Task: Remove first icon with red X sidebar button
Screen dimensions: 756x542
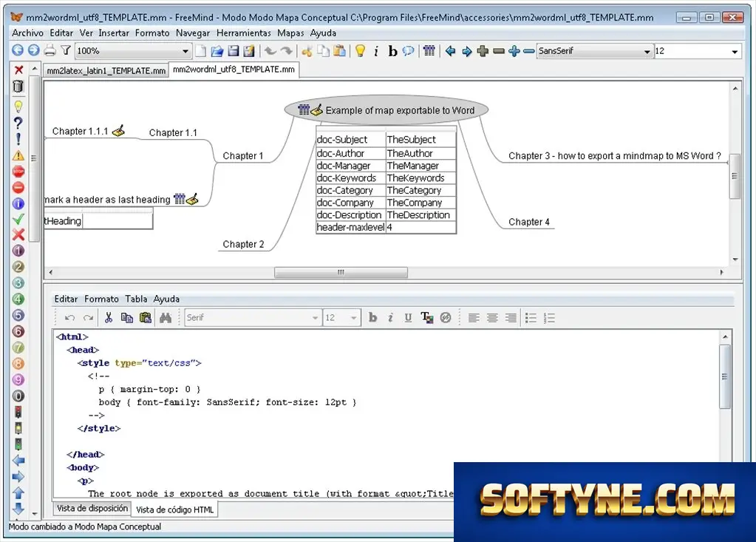Action: click(18, 70)
